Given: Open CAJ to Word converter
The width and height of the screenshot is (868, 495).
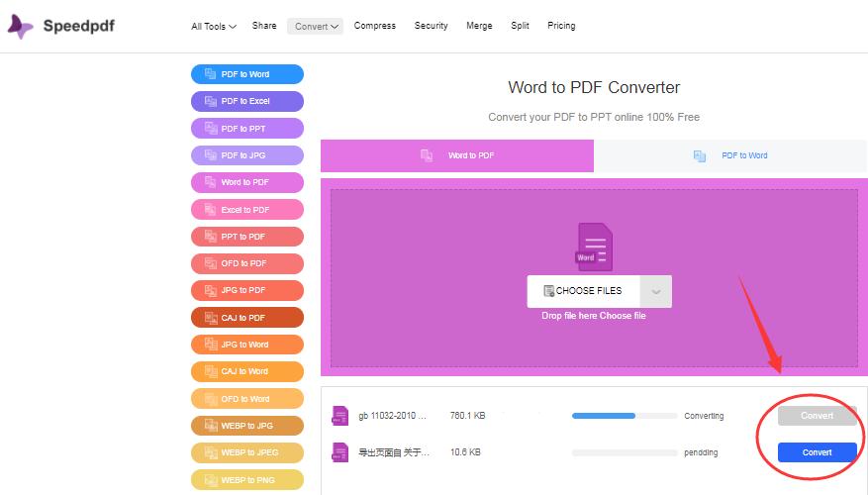Looking at the screenshot, I should 247,371.
